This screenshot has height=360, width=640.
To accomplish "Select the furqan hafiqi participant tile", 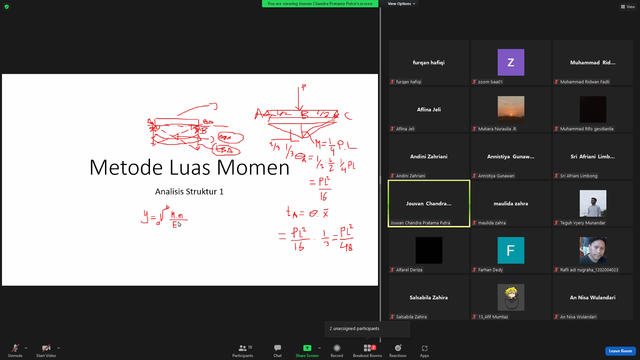I will point(429,62).
